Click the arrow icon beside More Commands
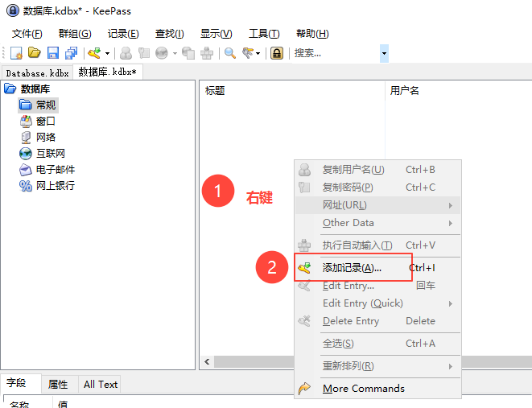This screenshot has width=532, height=408. point(304,389)
